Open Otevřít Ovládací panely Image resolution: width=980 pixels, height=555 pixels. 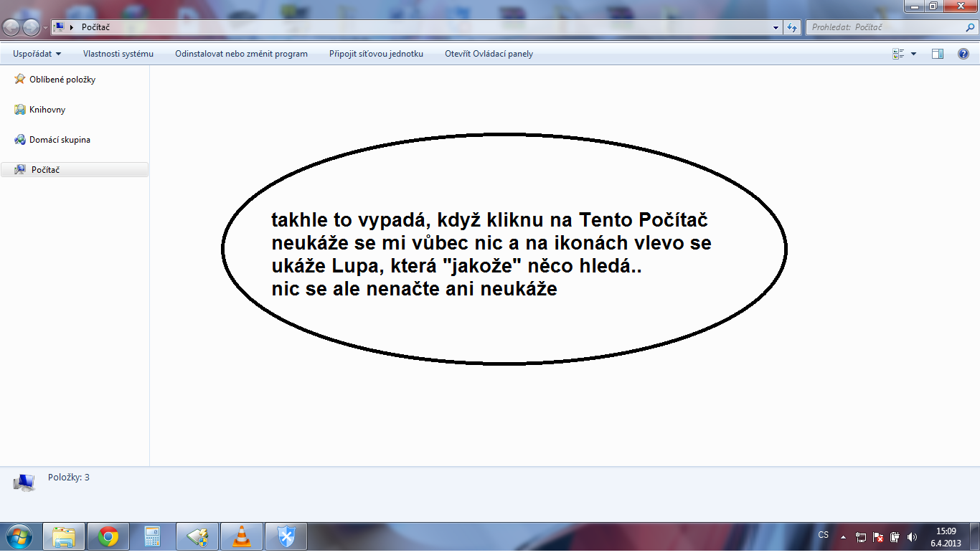(x=489, y=54)
